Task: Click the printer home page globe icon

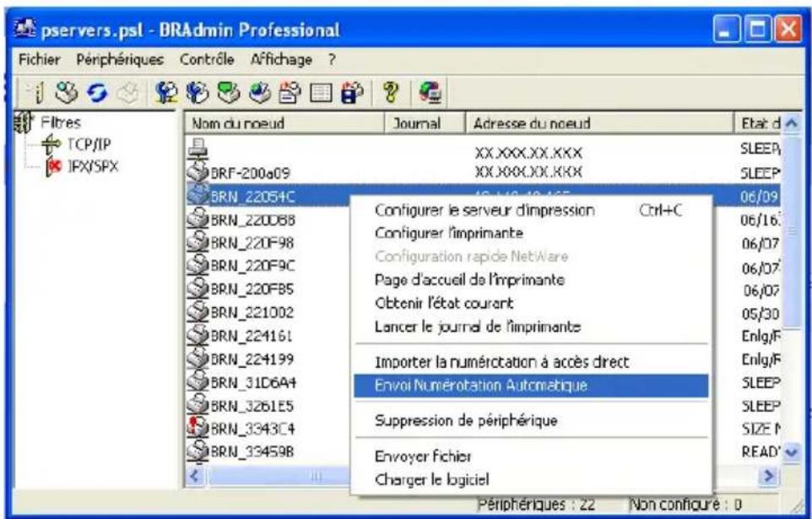Action: [x=259, y=93]
